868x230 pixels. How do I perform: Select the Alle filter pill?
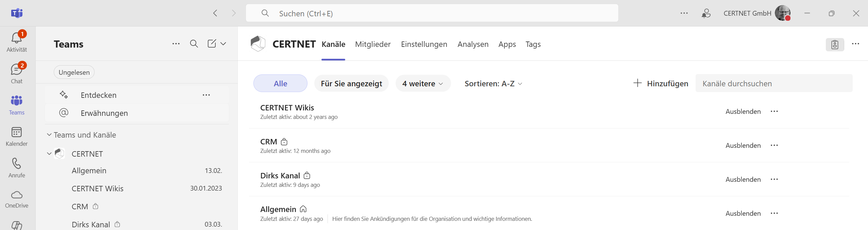tap(280, 84)
